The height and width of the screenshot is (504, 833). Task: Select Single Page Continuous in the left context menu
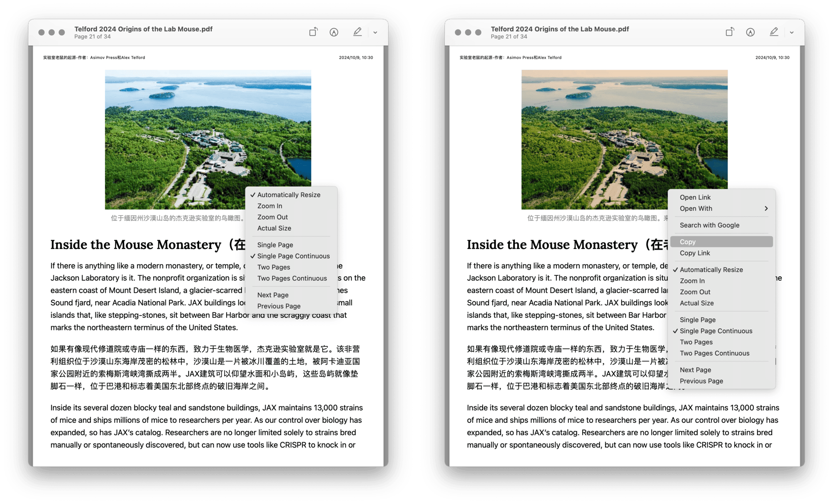(x=291, y=256)
